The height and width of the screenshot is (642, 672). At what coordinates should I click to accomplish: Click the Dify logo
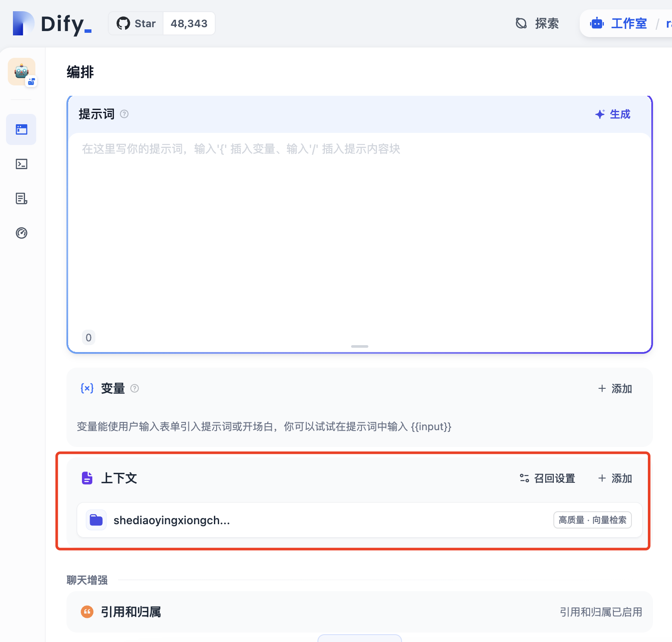coord(52,24)
